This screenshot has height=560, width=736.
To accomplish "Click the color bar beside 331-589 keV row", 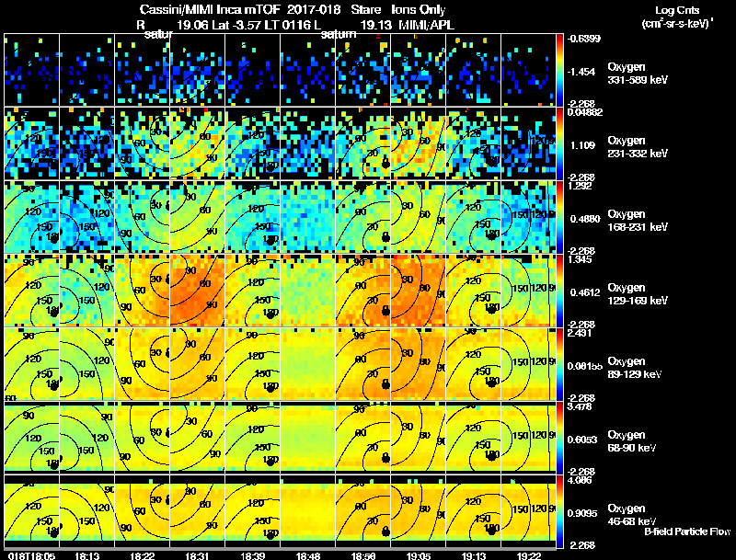I will (x=559, y=70).
